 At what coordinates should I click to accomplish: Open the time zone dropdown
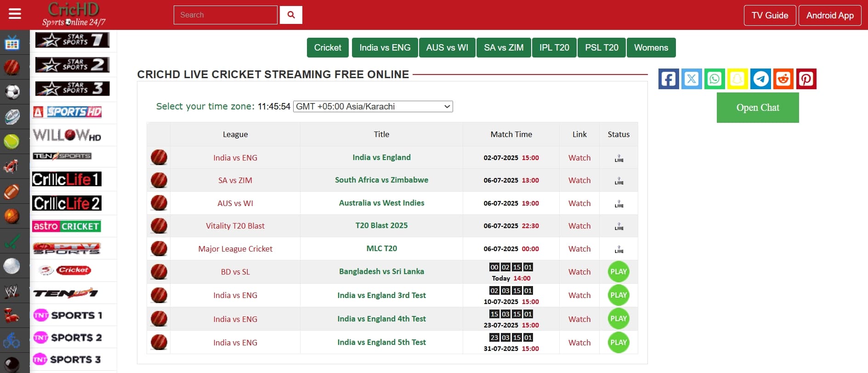[373, 106]
